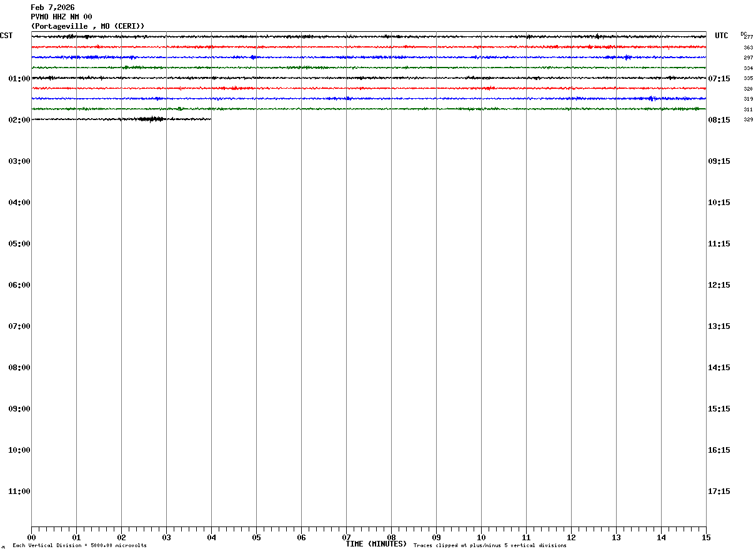The height and width of the screenshot is (554, 756).
Task: Click the "CST" timezone label
Action: pos(6,36)
